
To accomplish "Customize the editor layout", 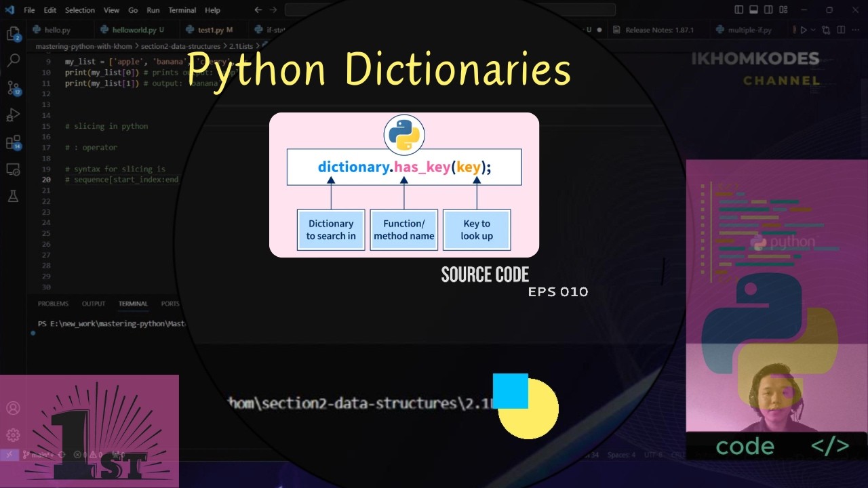I will click(784, 10).
